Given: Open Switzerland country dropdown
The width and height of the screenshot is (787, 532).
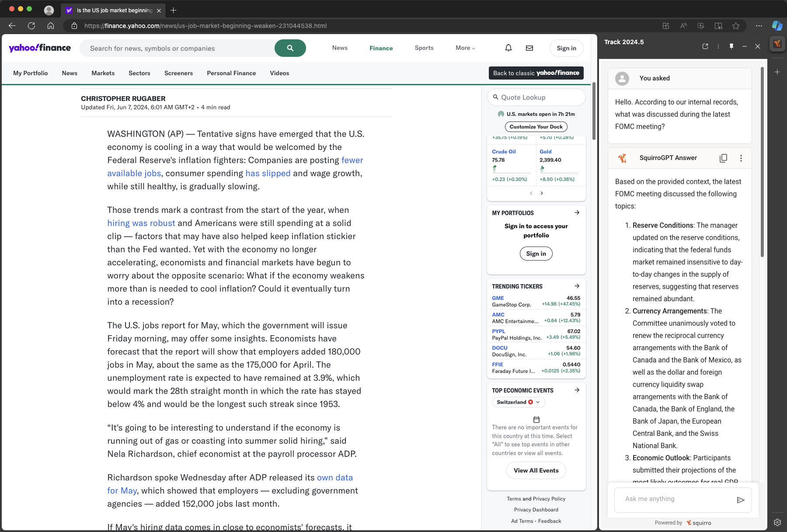Looking at the screenshot, I should click(519, 402).
